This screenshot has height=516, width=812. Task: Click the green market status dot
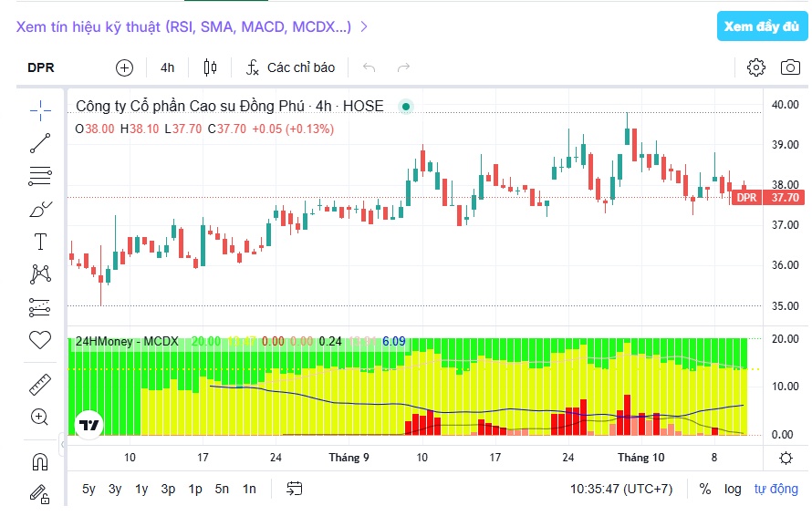pos(406,107)
